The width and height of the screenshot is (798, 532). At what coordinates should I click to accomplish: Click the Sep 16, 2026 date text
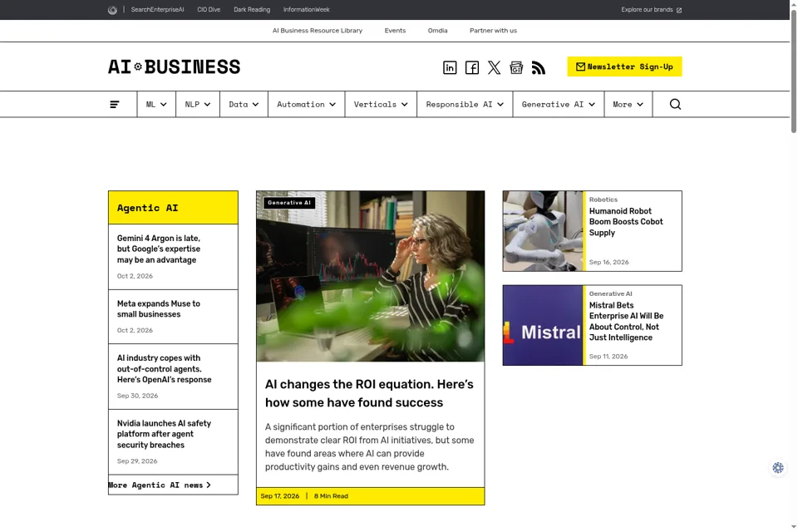tap(608, 262)
